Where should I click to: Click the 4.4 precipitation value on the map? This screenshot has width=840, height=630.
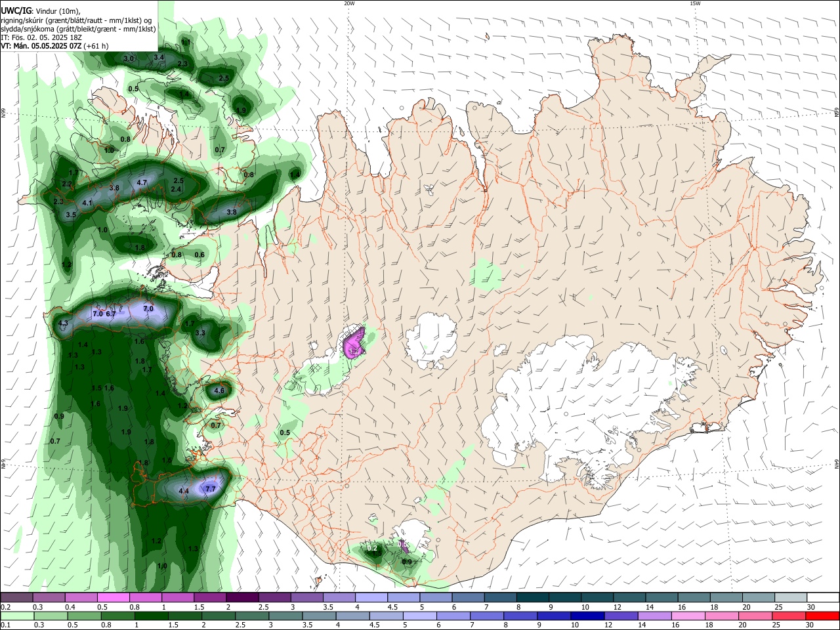184,492
